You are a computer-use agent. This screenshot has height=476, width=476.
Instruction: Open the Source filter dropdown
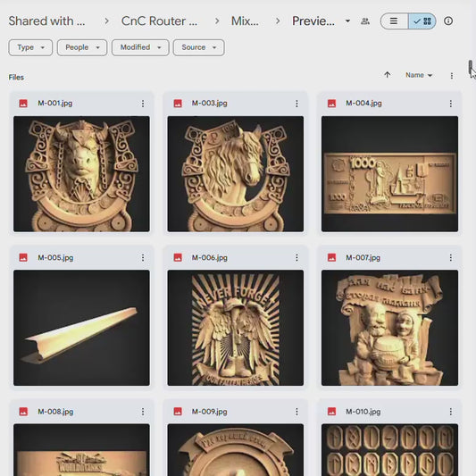click(x=199, y=47)
